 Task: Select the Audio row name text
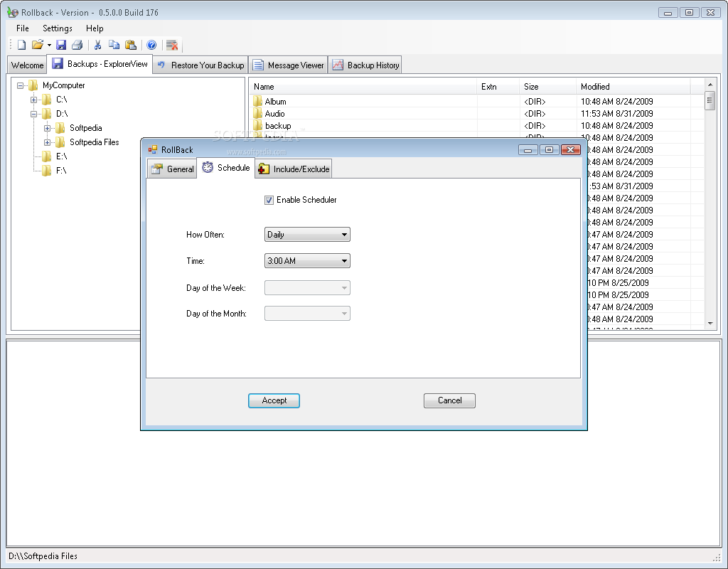(274, 114)
